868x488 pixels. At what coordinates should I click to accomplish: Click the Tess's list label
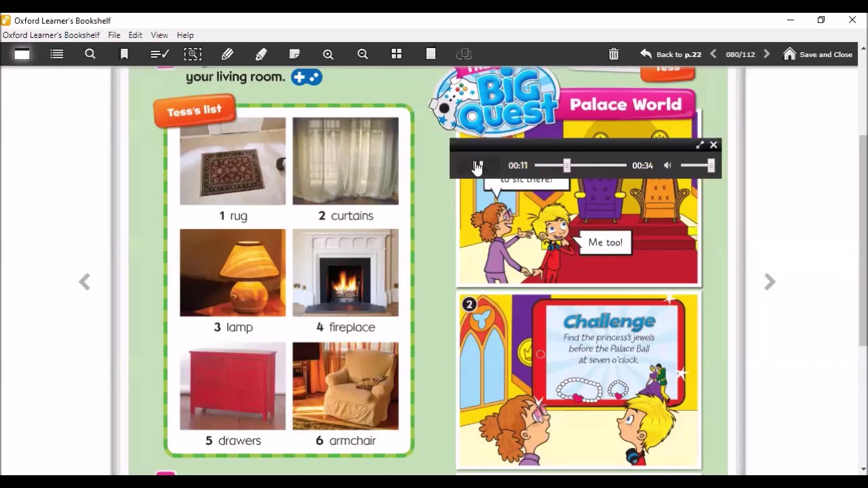click(195, 111)
